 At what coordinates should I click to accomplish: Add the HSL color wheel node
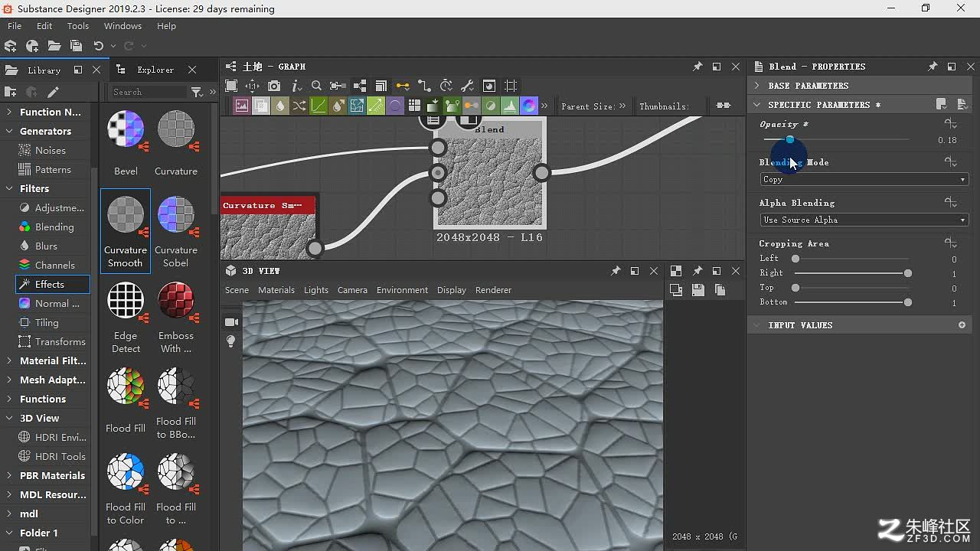point(529,106)
